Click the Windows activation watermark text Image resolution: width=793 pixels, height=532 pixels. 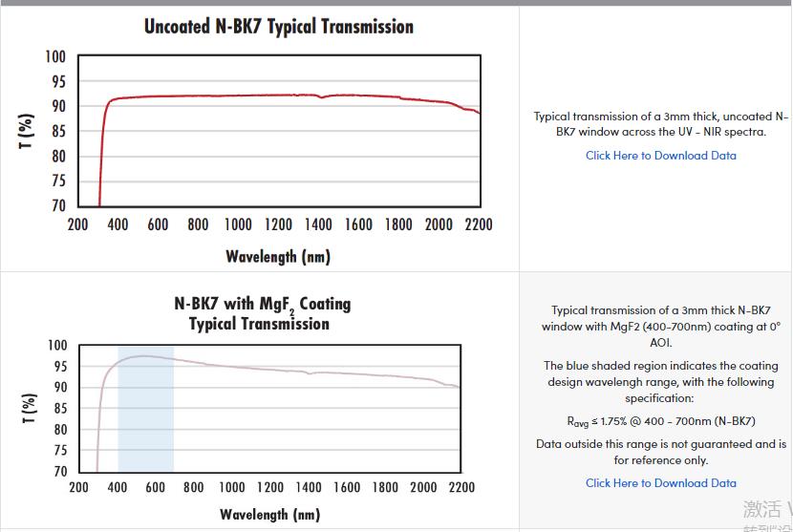click(766, 510)
